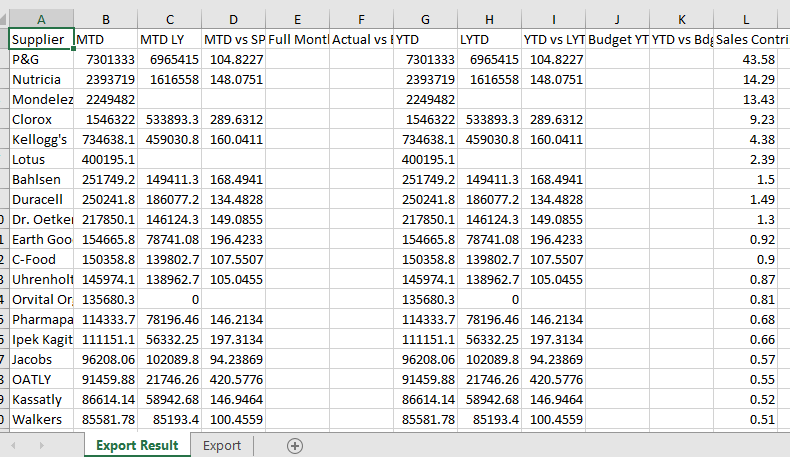This screenshot has height=457, width=790.
Task: Select column B header
Action: [106, 19]
